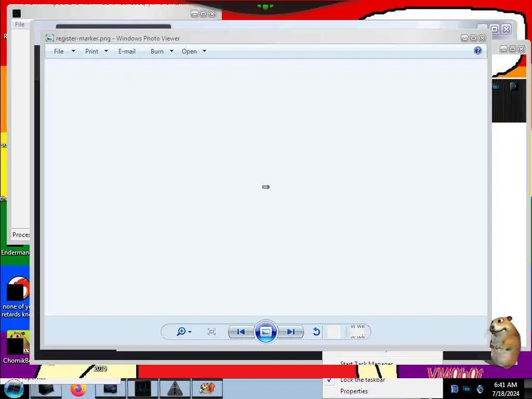Viewport: 532px width, 399px height.
Task: Open the Windows Start orb
Action: click(x=14, y=389)
